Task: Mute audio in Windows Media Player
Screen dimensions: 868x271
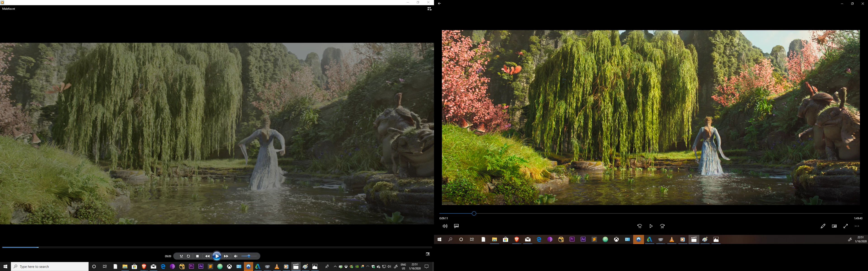Action: pos(236,256)
